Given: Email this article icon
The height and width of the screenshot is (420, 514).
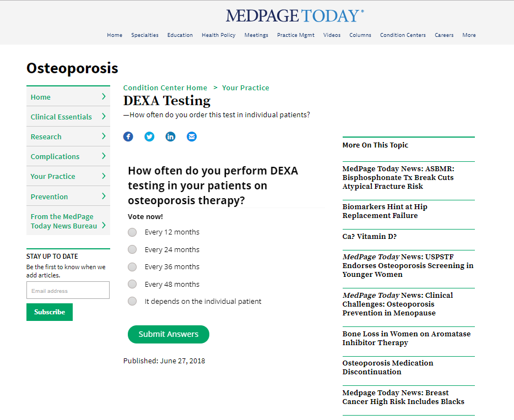Looking at the screenshot, I should point(192,137).
